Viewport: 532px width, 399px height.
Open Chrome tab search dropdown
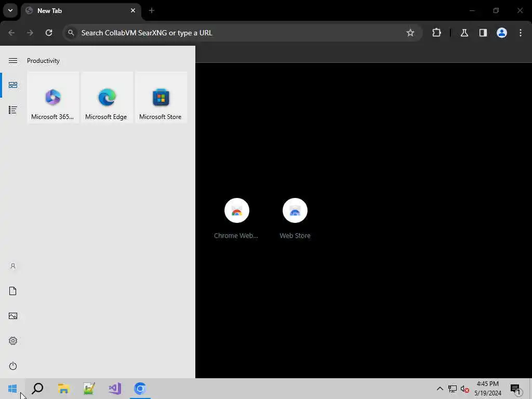[10, 10]
